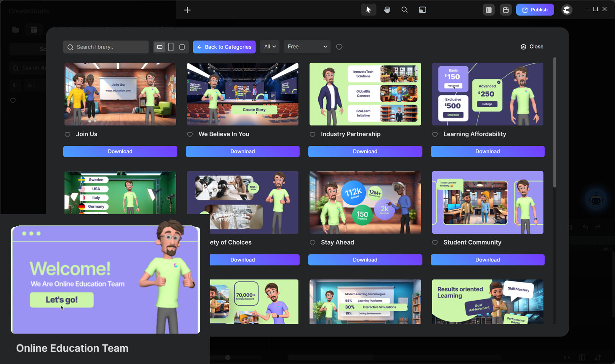Open the user account avatar
The image size is (615, 364).
pos(567,10)
